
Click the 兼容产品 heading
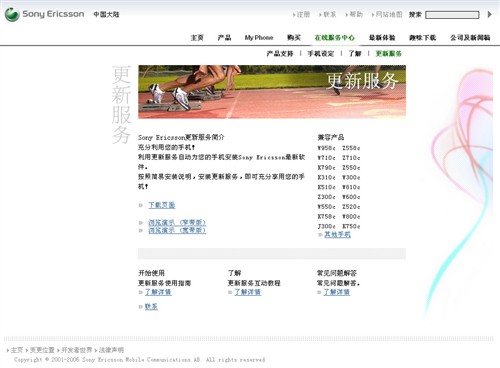coord(331,137)
